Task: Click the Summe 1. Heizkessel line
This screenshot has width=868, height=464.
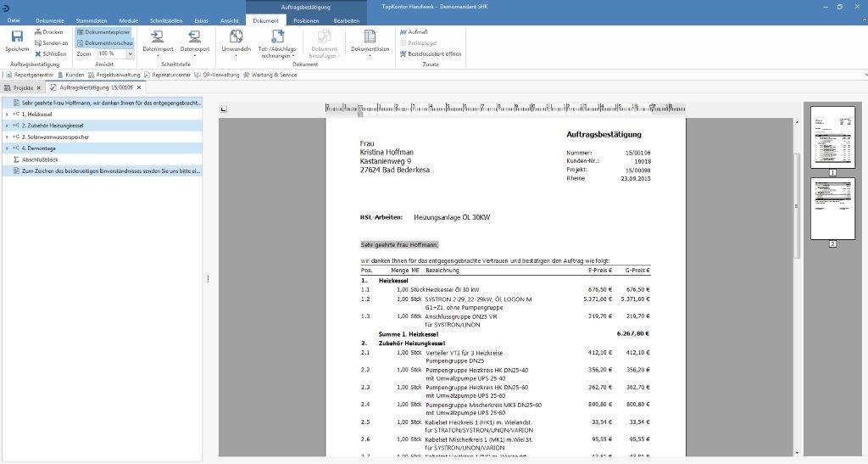Action: (x=409, y=334)
